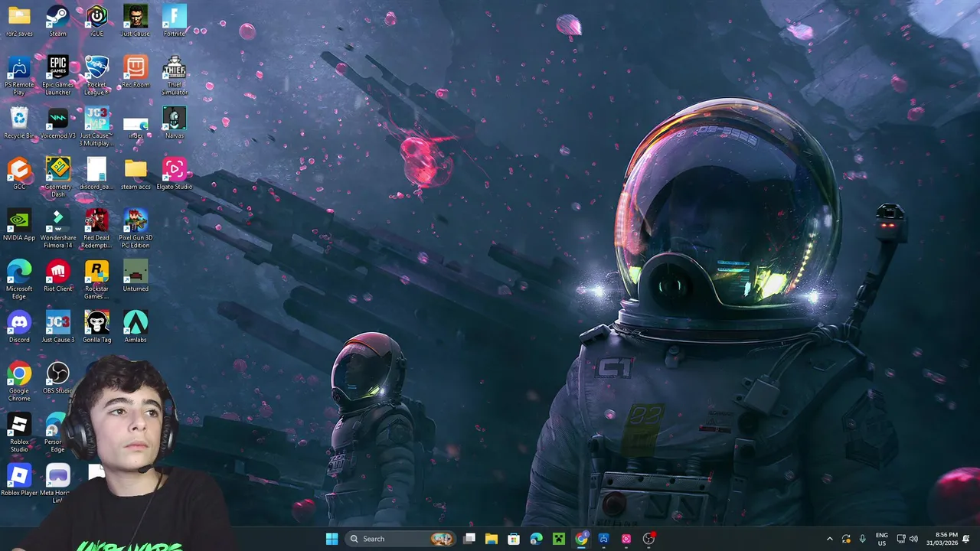Select Elgato Studio desktop icon
Image resolution: width=980 pixels, height=551 pixels.
point(175,174)
